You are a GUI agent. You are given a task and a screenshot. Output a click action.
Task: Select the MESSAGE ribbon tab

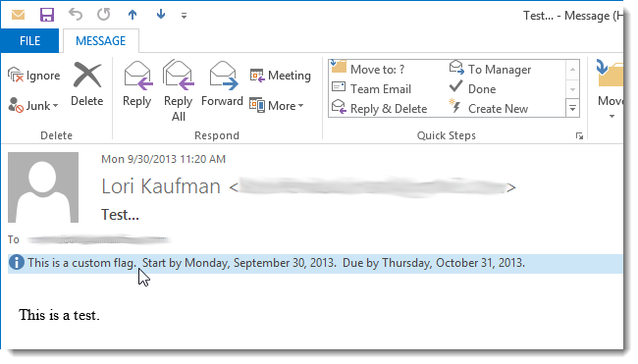tap(100, 40)
